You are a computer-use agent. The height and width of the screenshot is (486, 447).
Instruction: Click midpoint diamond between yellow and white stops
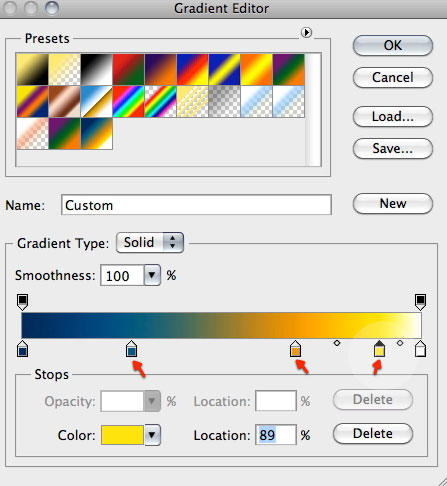click(400, 343)
